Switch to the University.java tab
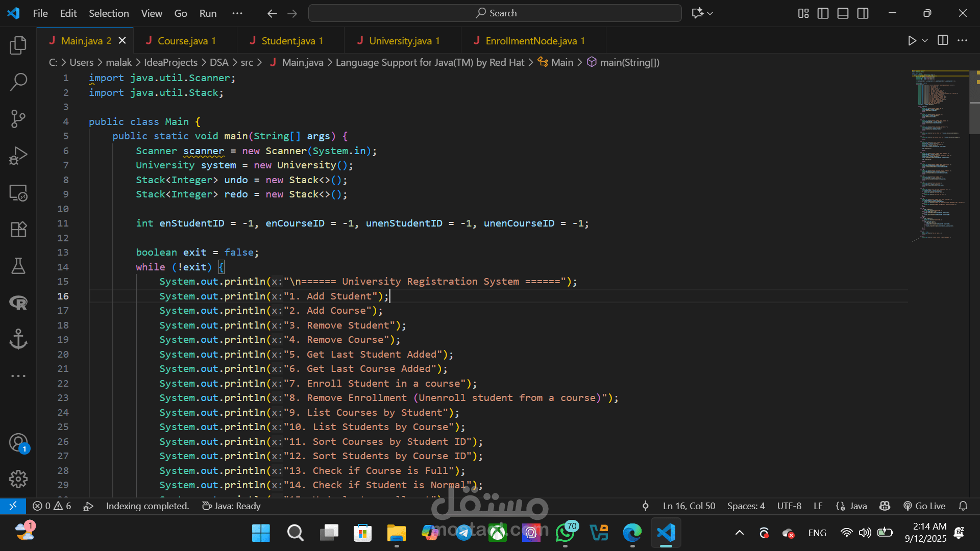This screenshot has height=551, width=980. [x=400, y=41]
